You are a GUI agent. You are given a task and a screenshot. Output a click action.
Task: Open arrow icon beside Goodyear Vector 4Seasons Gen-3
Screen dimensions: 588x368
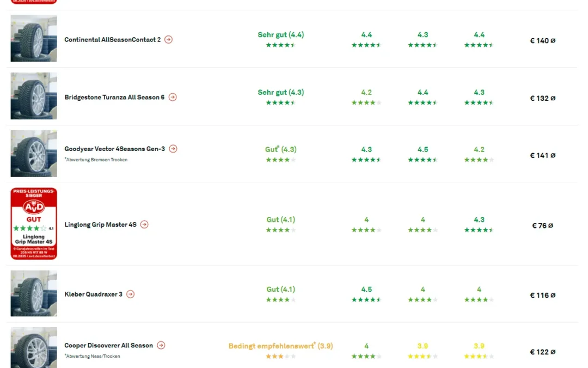coord(173,149)
